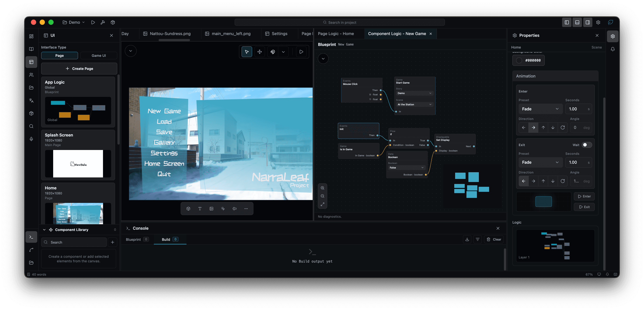
Task: Preview the Exit animation
Action: pos(584,207)
